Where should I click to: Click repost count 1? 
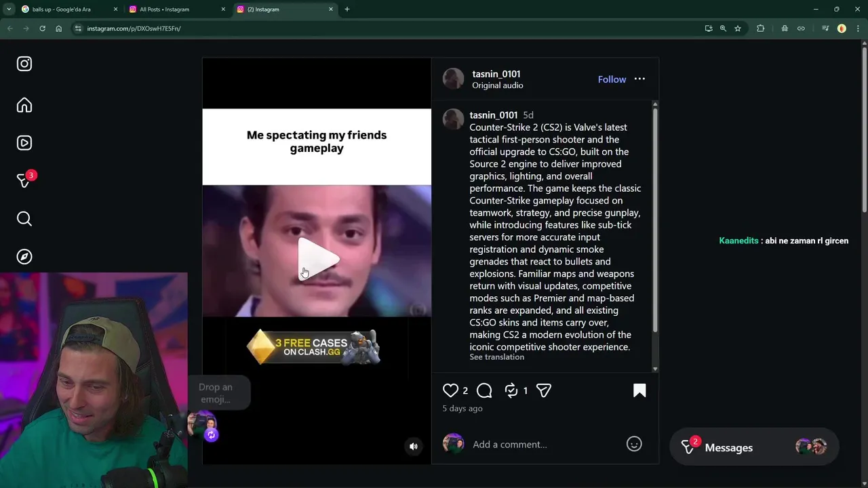[x=525, y=391]
